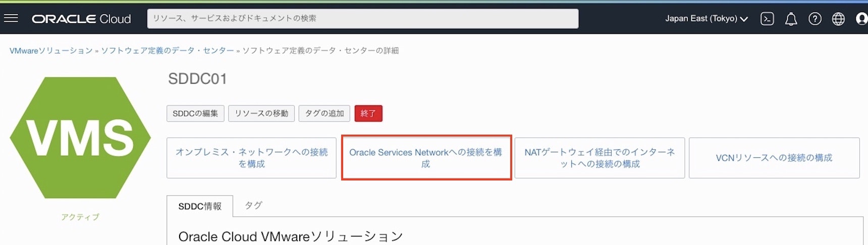Image resolution: width=868 pixels, height=245 pixels.
Task: Click the Oracle Cloud logo
Action: click(x=81, y=19)
